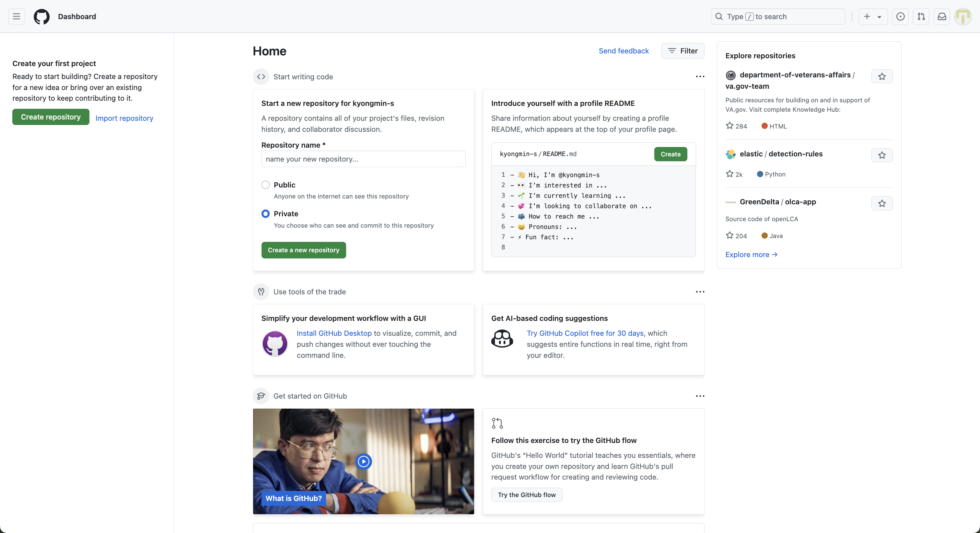The height and width of the screenshot is (533, 980).
Task: Select the Private repository option
Action: 265,214
